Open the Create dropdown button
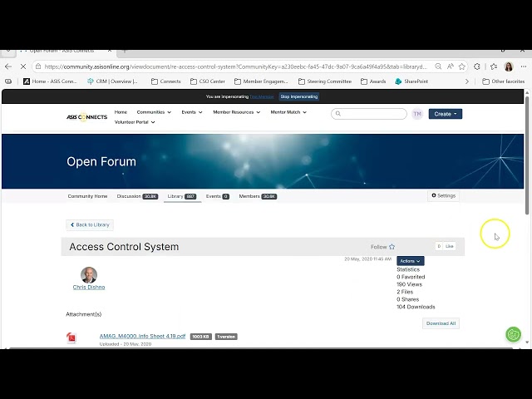Viewport: 532px width, 399px height. point(446,114)
